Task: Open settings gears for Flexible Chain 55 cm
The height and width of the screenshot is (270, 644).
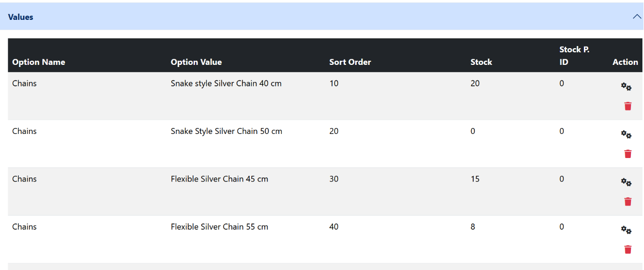Action: tap(626, 230)
